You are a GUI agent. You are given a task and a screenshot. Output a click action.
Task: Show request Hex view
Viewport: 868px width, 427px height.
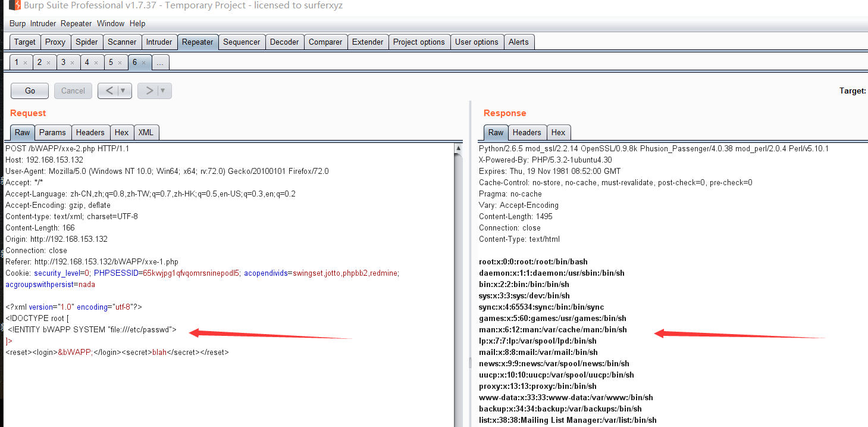point(122,132)
